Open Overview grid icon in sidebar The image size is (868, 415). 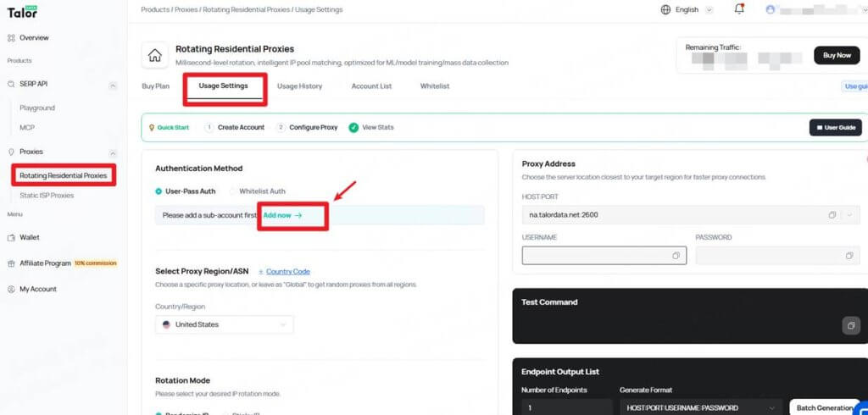[11, 37]
